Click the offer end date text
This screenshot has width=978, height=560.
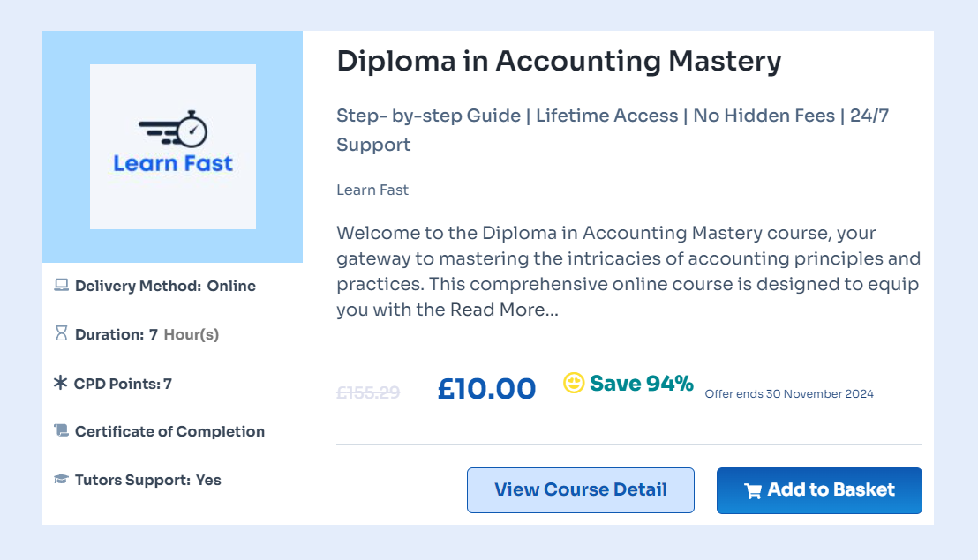point(789,394)
